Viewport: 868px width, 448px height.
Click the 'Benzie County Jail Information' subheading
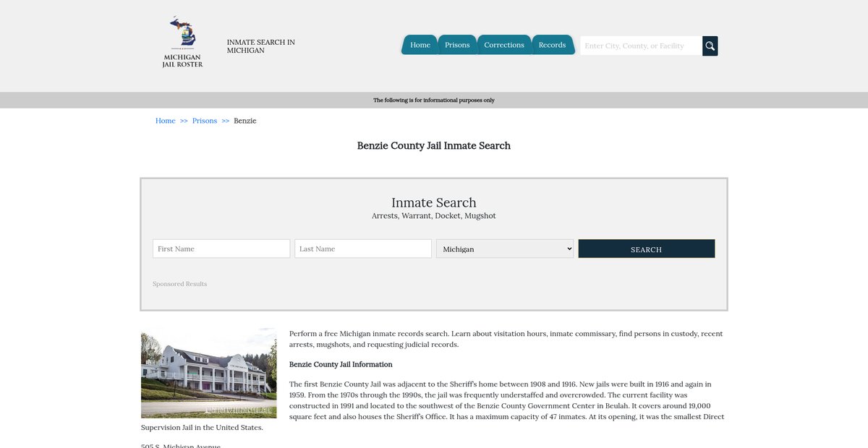tap(341, 364)
